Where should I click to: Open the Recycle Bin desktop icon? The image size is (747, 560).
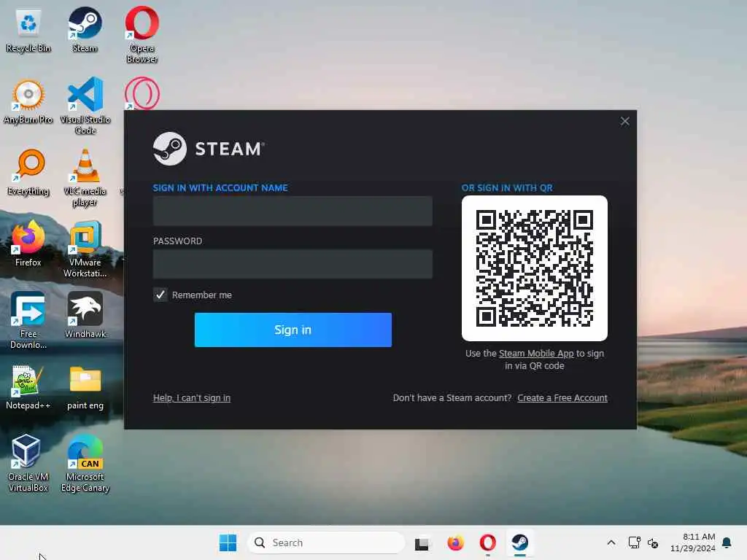28,30
